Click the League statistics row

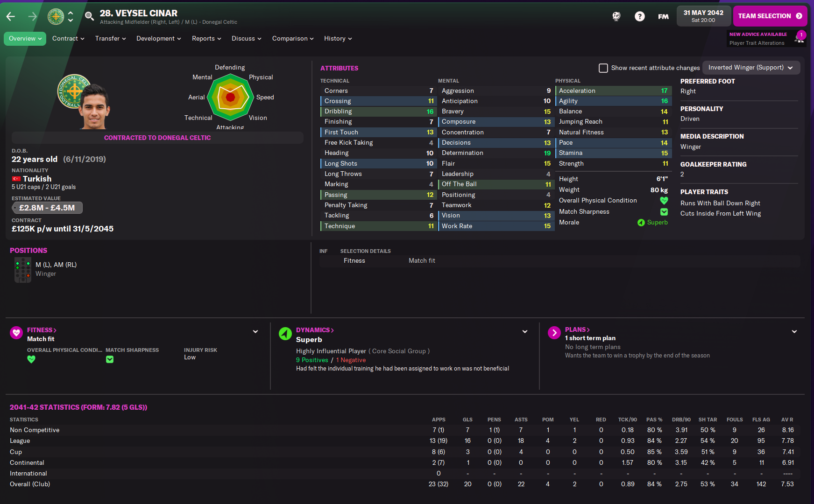coord(404,441)
